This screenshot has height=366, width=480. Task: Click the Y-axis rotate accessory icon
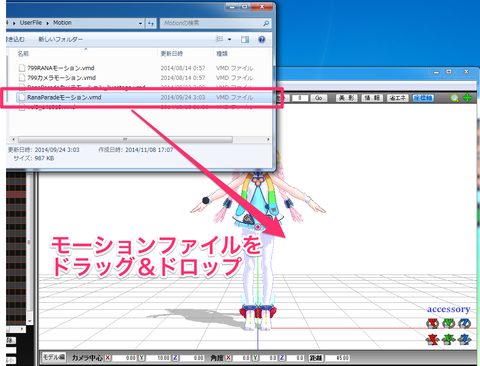tap(448, 323)
